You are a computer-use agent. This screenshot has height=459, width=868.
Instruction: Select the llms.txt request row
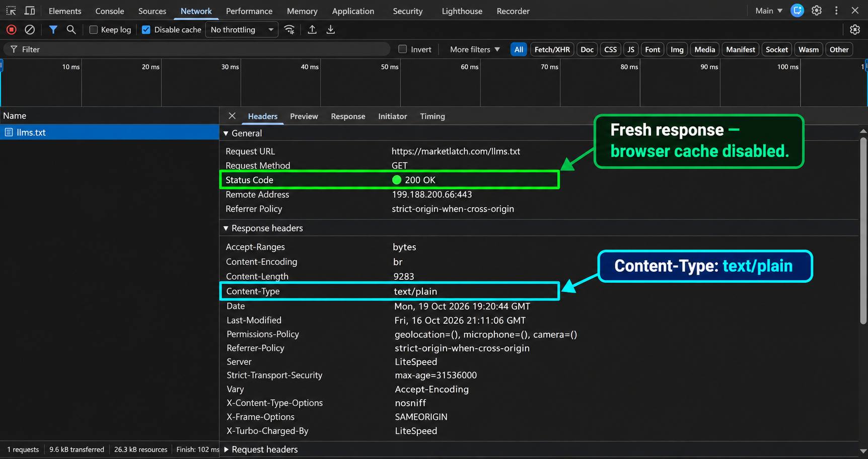(x=109, y=132)
